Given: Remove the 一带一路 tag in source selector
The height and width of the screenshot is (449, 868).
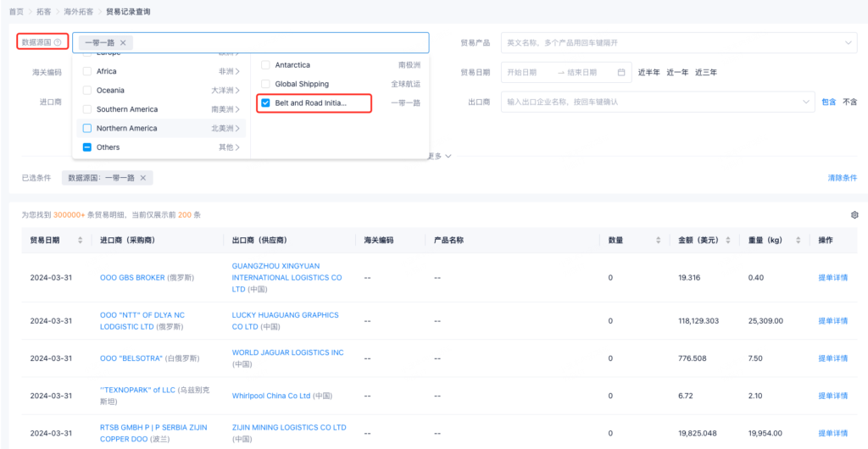Looking at the screenshot, I should pyautogui.click(x=123, y=42).
